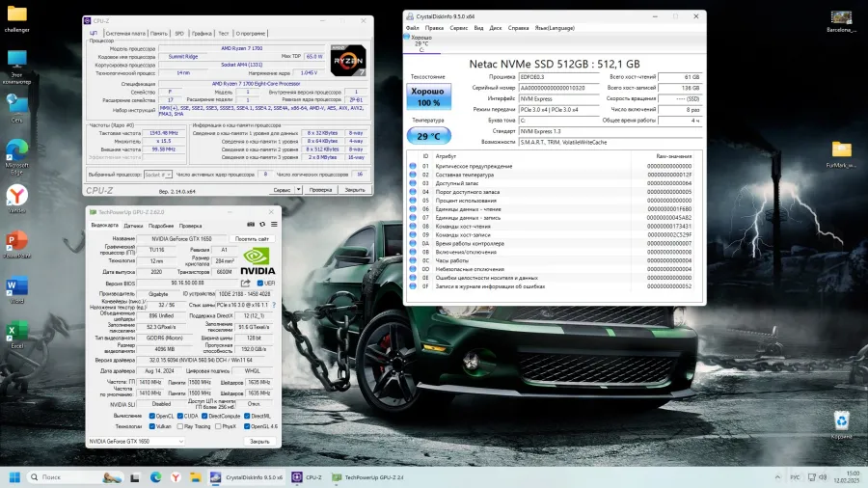868x488 pixels.
Task: Open Edge from the taskbar
Action: click(155, 477)
